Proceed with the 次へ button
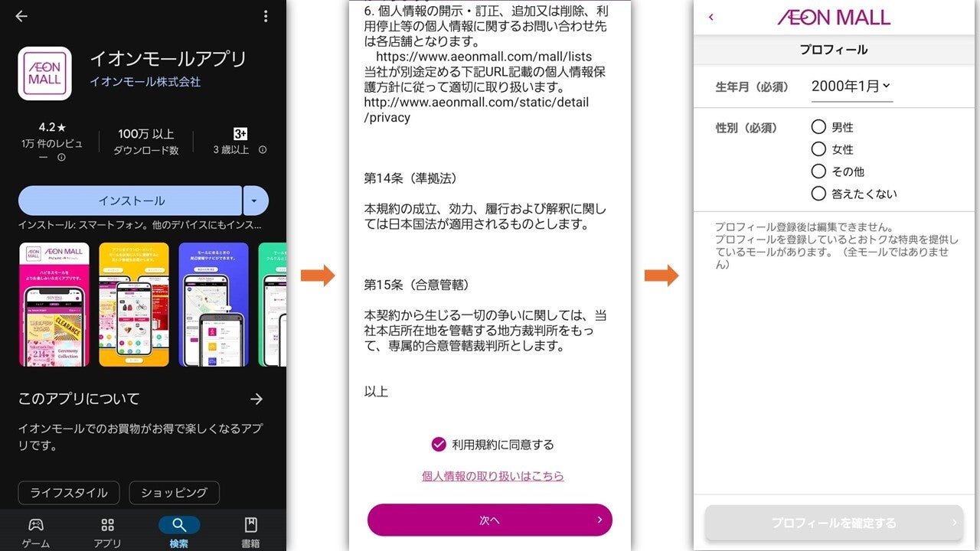 pyautogui.click(x=490, y=520)
